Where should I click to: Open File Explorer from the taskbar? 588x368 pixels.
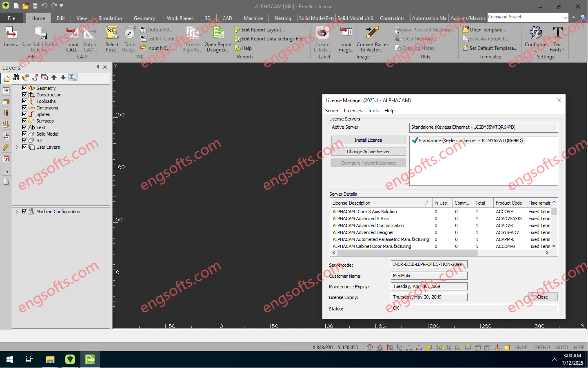(50, 359)
